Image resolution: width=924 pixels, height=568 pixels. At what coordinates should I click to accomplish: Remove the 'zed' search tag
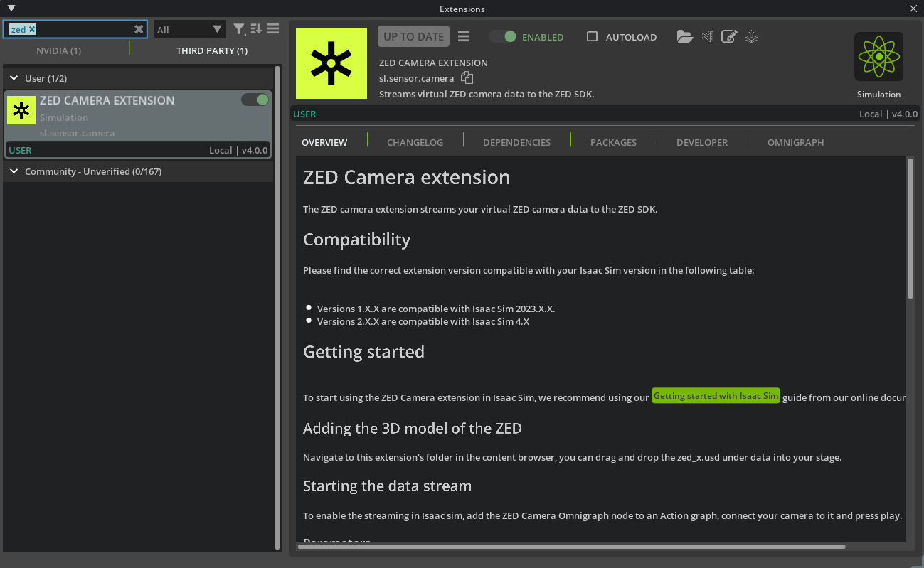[x=32, y=29]
